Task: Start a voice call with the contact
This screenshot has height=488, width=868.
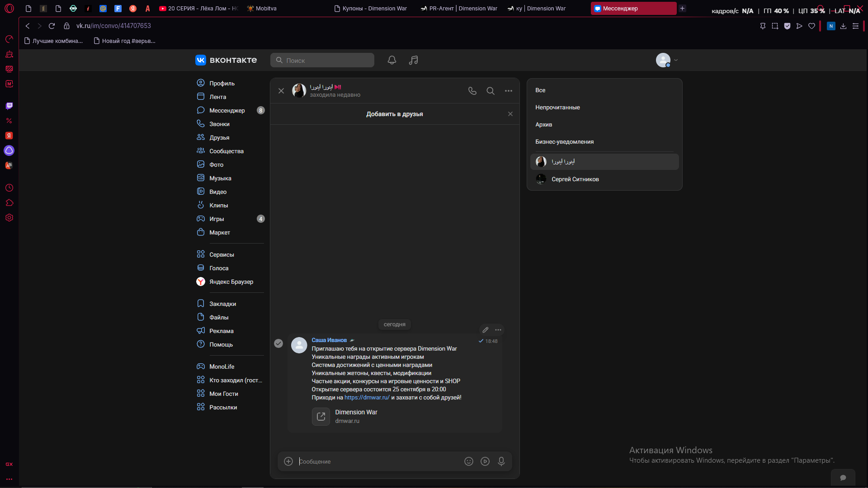Action: 472,91
